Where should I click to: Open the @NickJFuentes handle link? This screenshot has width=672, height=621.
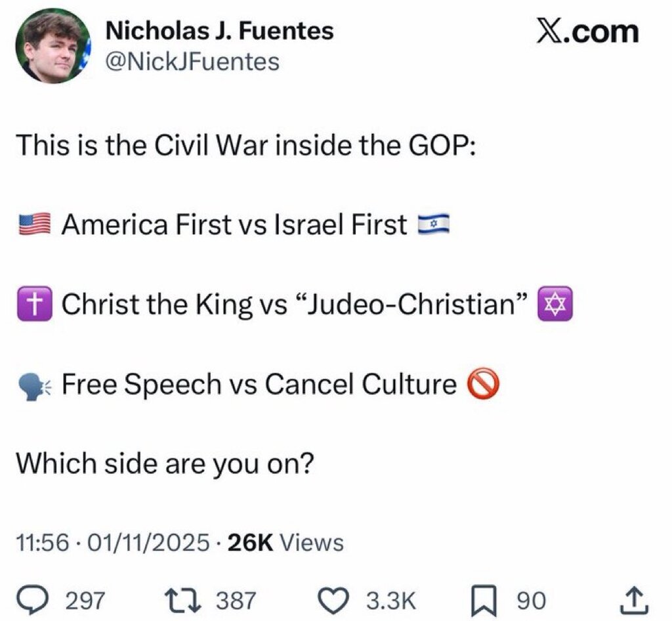192,62
